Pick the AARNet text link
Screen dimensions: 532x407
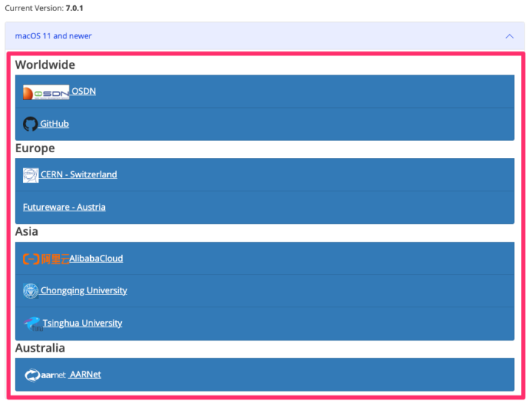point(85,374)
